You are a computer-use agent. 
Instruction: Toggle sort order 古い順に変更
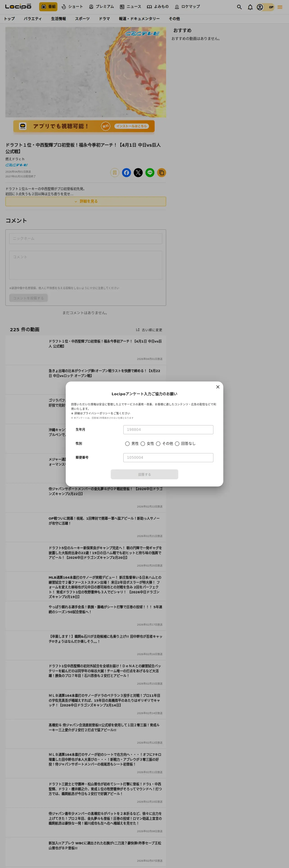click(149, 330)
